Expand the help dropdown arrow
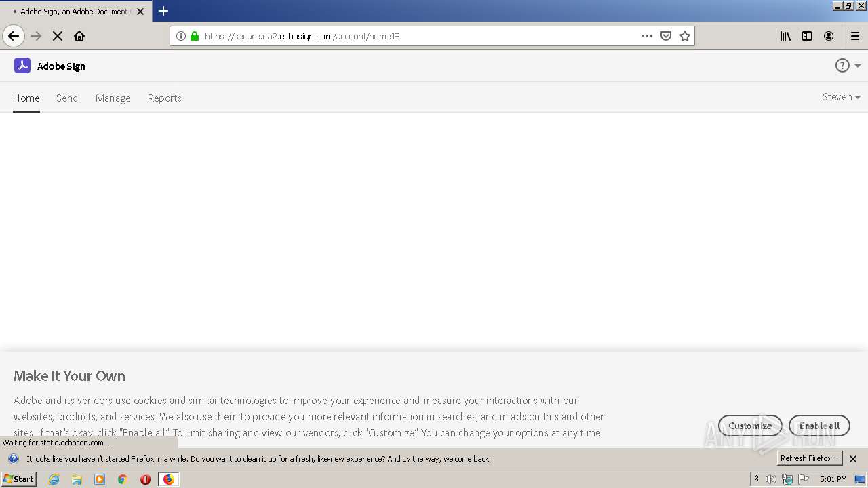868x488 pixels. pos(858,66)
